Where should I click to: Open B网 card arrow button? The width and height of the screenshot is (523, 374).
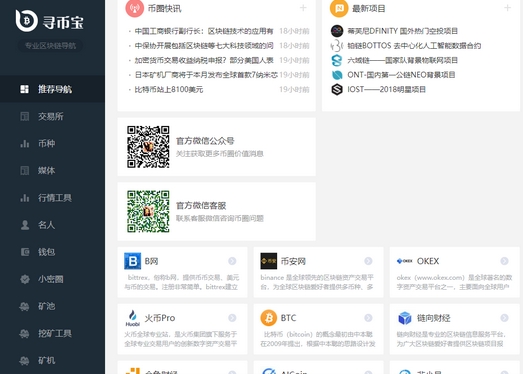[232, 261]
